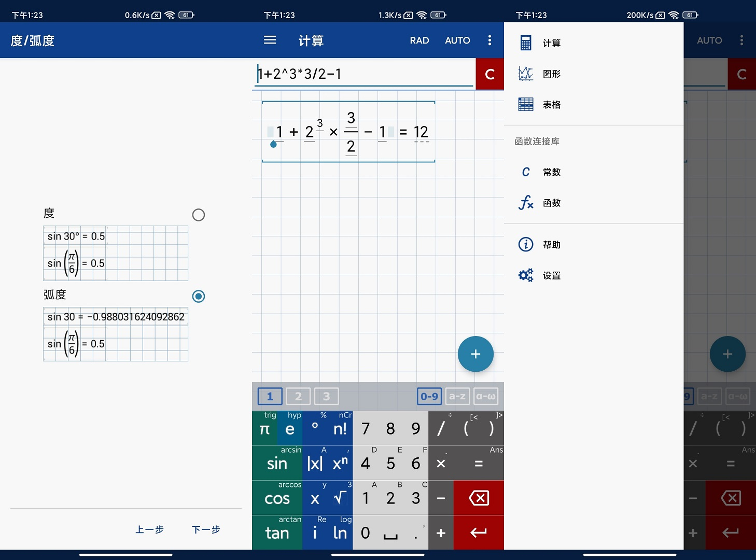Switch to keyboard page 3 tab

pyautogui.click(x=326, y=397)
